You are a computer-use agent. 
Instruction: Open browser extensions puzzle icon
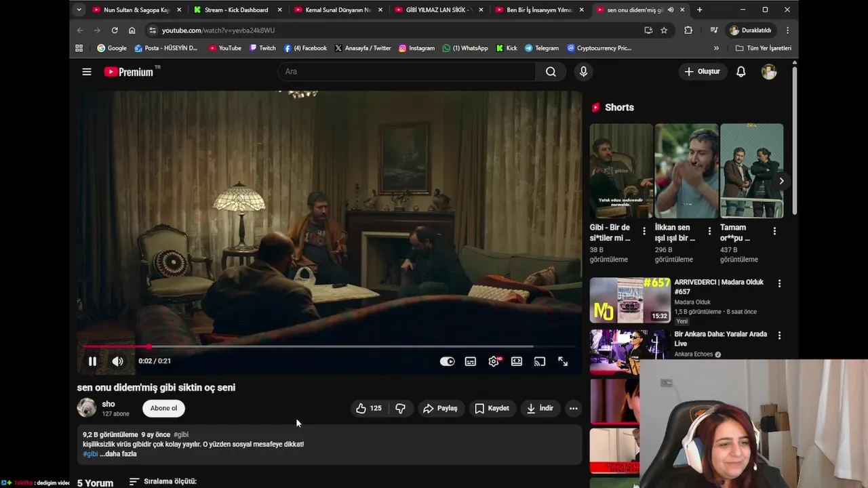pyautogui.click(x=688, y=30)
